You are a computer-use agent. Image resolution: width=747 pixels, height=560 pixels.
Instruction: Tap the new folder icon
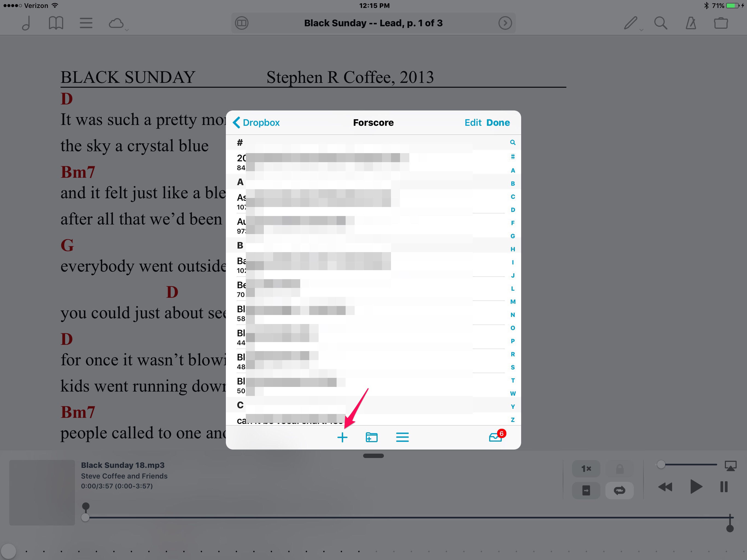[x=372, y=437]
